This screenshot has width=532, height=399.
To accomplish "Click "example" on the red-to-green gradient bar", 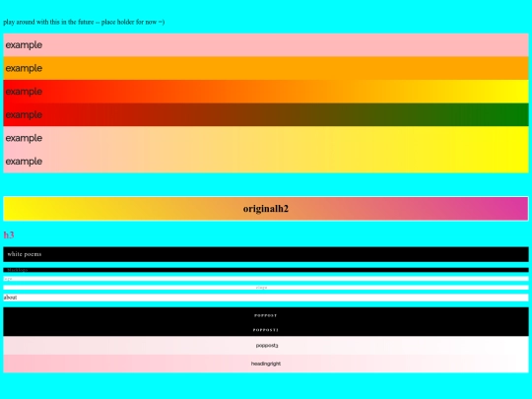I will pos(24,115).
